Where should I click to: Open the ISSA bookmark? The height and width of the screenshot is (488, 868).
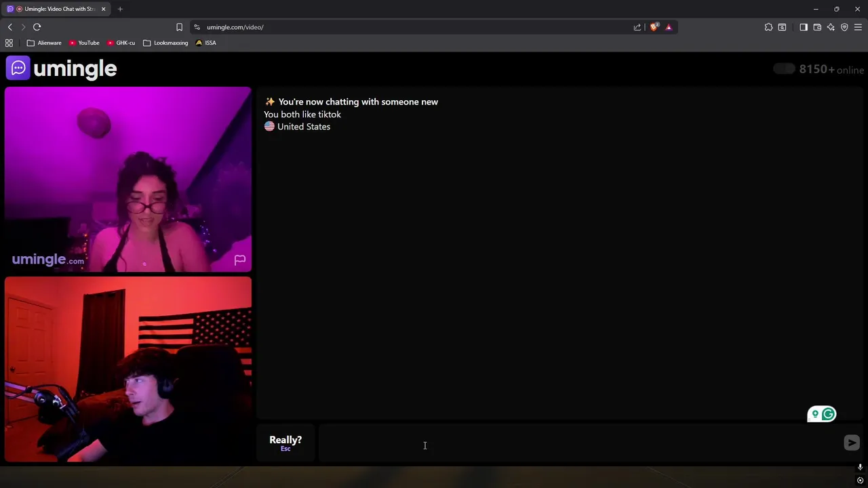pyautogui.click(x=205, y=43)
